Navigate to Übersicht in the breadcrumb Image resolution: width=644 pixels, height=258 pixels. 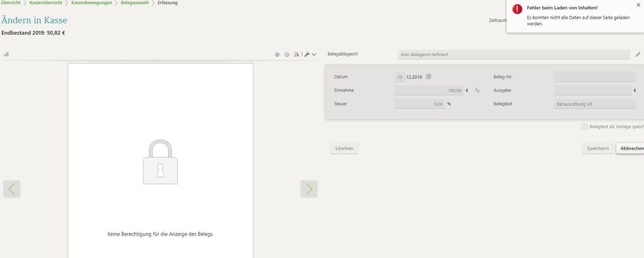point(10,3)
